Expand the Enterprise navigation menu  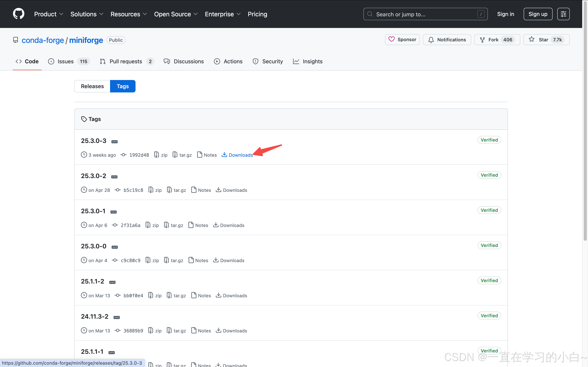(223, 14)
